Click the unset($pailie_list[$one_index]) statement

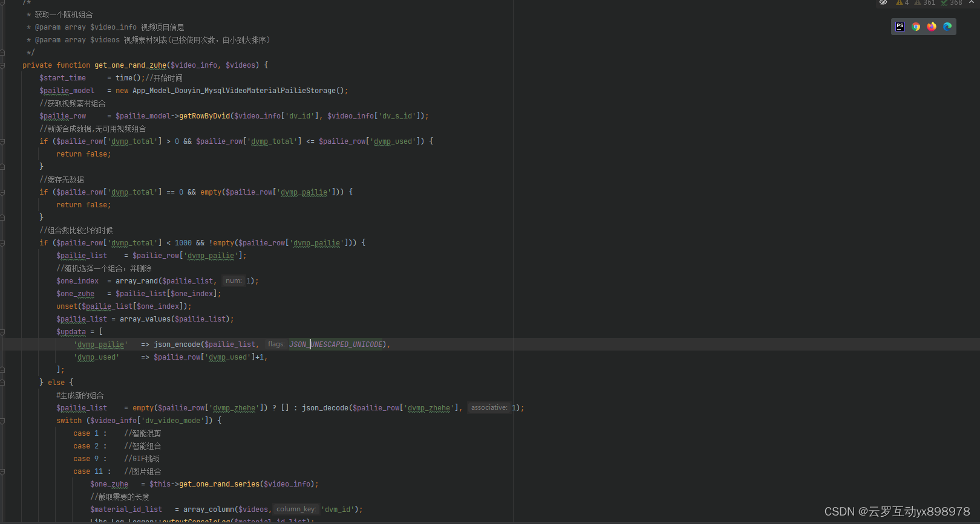click(124, 306)
